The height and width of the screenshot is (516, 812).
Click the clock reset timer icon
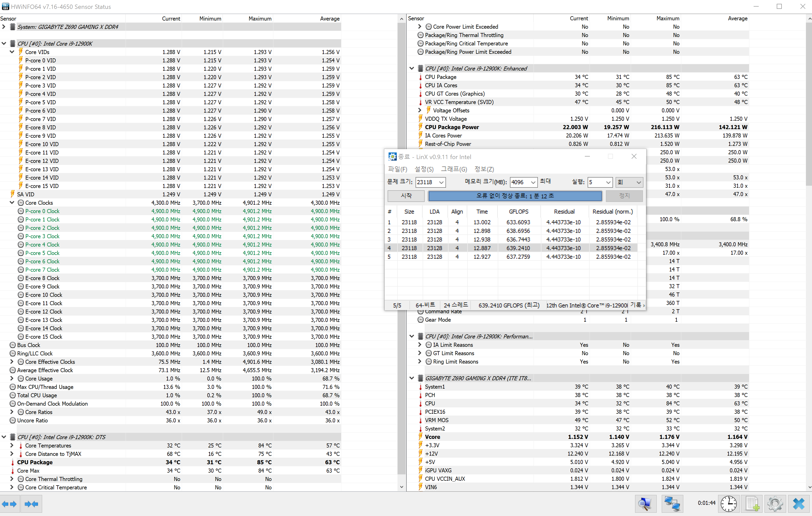(729, 504)
